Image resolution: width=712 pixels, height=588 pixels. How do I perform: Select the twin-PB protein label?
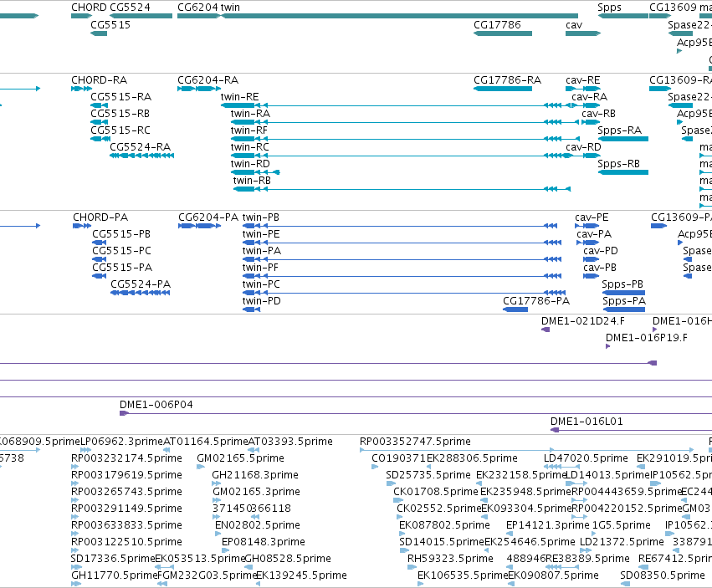pos(261,217)
